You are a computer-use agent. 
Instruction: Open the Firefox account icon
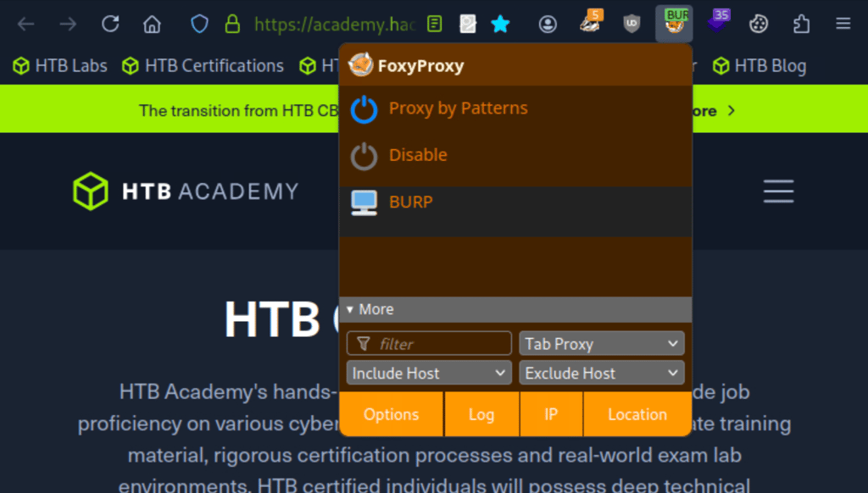[548, 25]
